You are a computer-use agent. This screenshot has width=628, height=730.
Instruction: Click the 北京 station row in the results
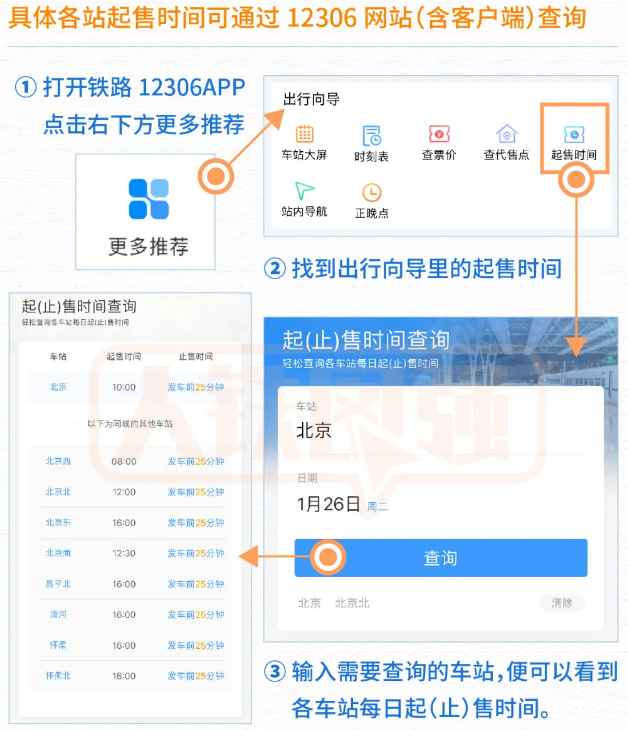tap(130, 387)
